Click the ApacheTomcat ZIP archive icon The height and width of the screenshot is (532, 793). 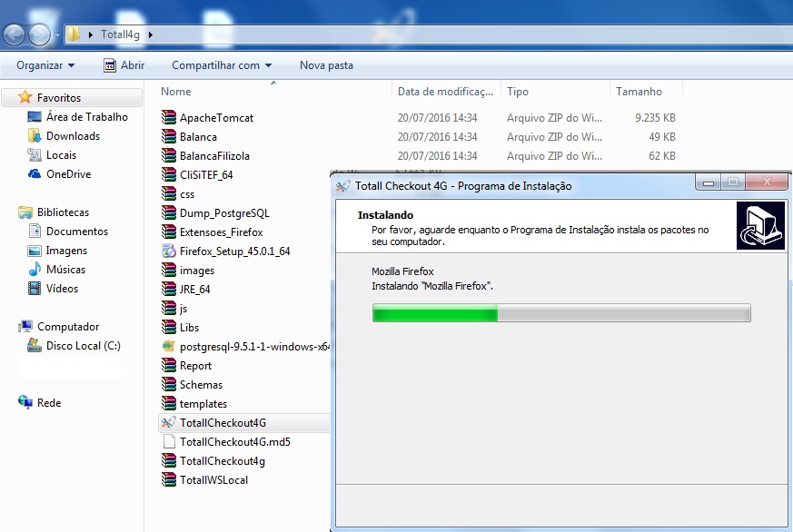pyautogui.click(x=168, y=118)
